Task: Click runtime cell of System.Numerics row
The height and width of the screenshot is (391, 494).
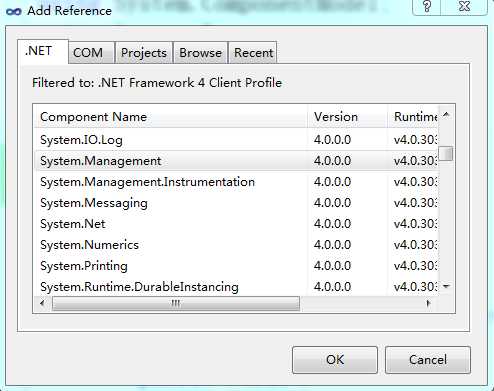Action: (415, 245)
